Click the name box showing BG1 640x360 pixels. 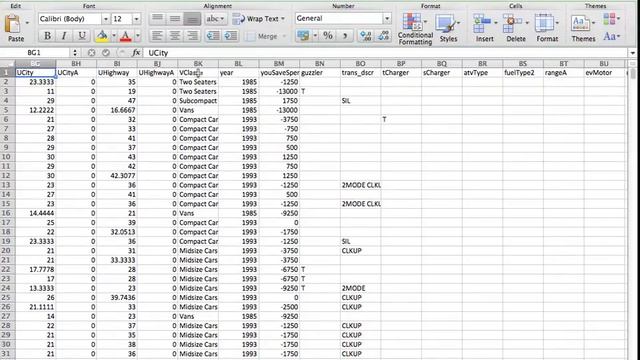tap(34, 53)
